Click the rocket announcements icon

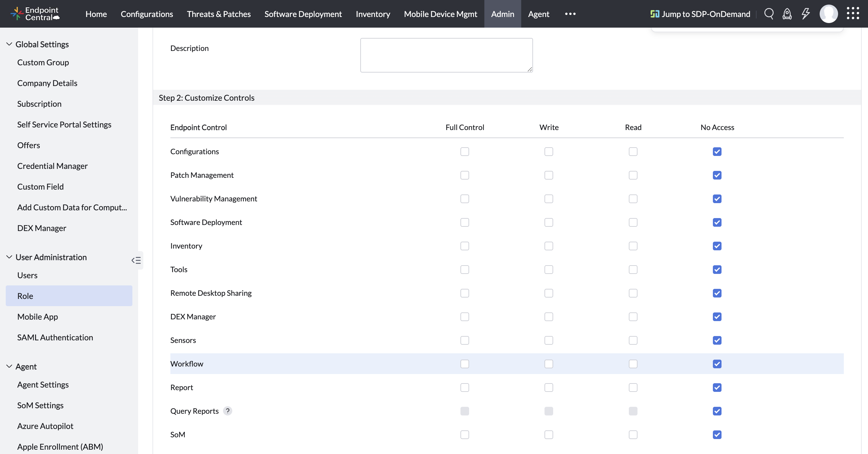click(787, 14)
